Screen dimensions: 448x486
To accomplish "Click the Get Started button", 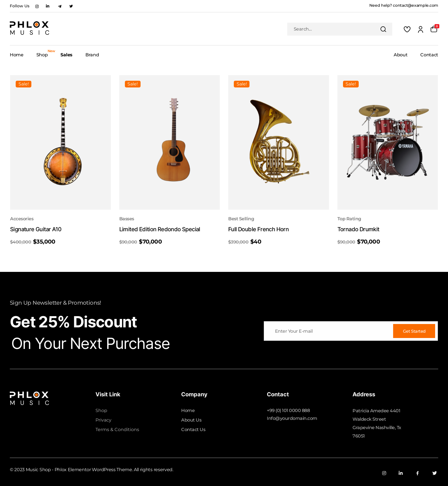I will click(414, 331).
